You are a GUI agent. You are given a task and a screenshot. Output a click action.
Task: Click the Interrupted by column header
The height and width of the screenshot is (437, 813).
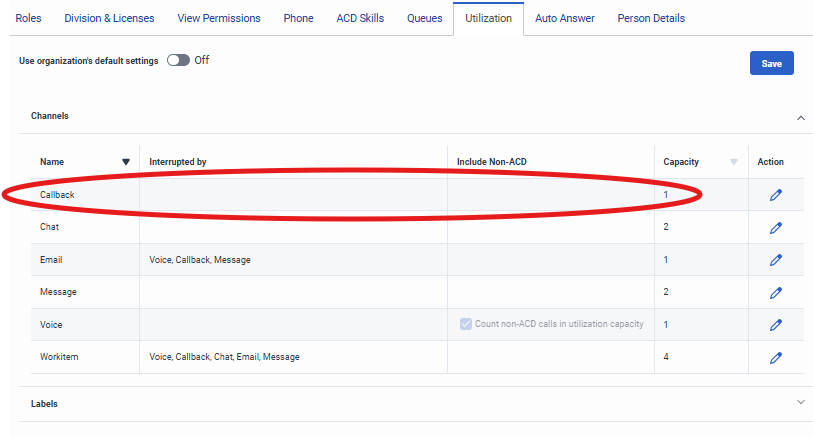tap(178, 162)
